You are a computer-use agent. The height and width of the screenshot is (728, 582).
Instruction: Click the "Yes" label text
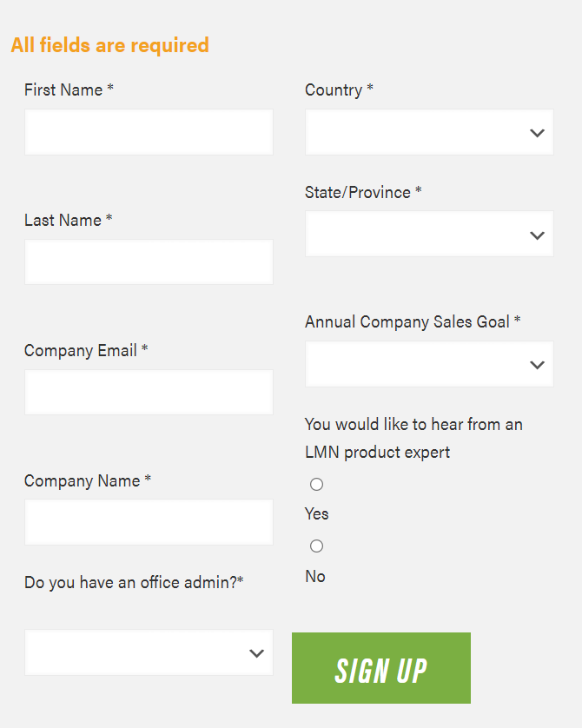317,513
